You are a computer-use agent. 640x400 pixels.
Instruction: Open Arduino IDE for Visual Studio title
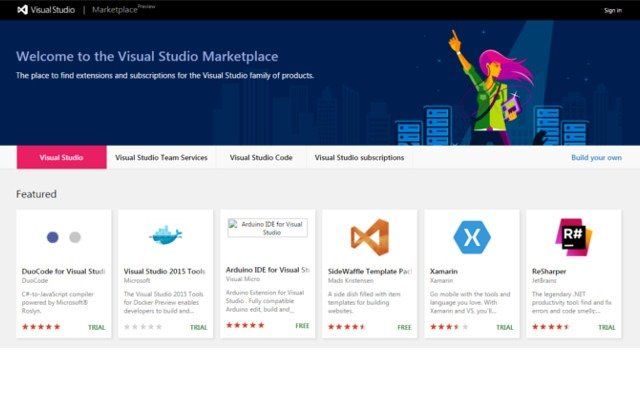[x=268, y=270]
